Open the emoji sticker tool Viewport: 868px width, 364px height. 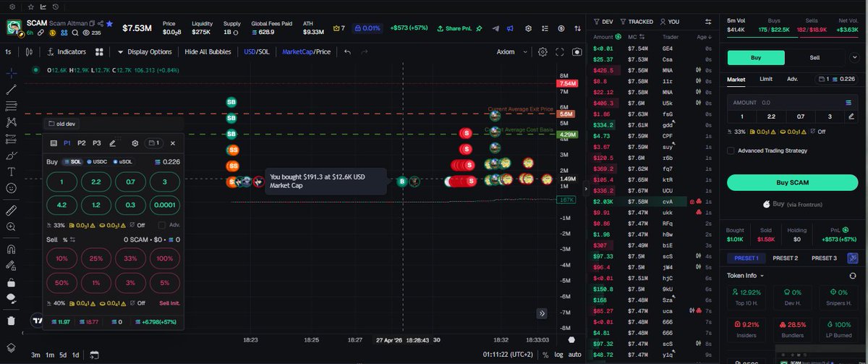coord(12,188)
